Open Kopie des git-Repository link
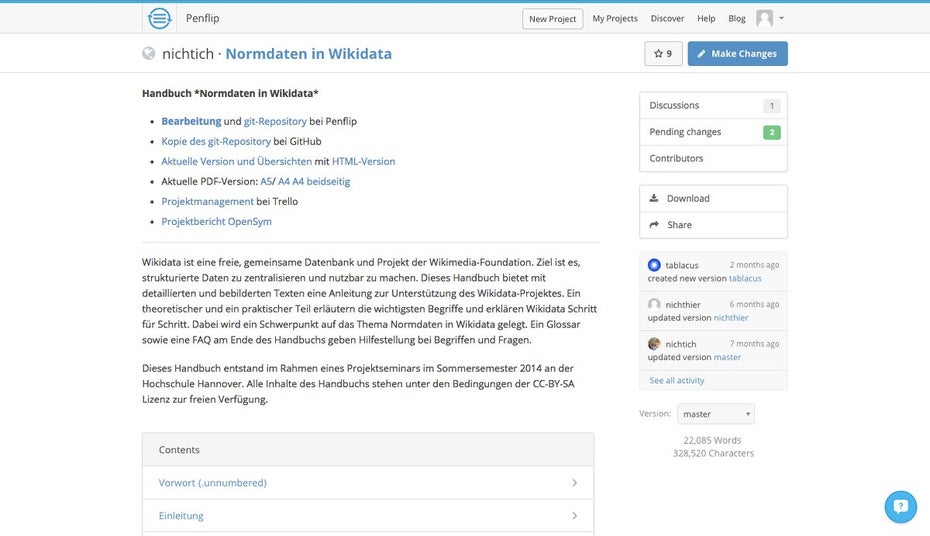Screen dimensions: 930x536 tap(216, 141)
